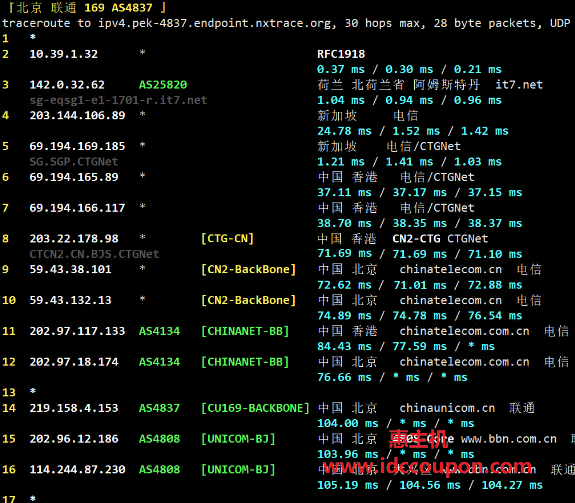Click the CTCN2.CN.BJS.CTGNet hostname
The height and width of the screenshot is (503, 575).
94,254
